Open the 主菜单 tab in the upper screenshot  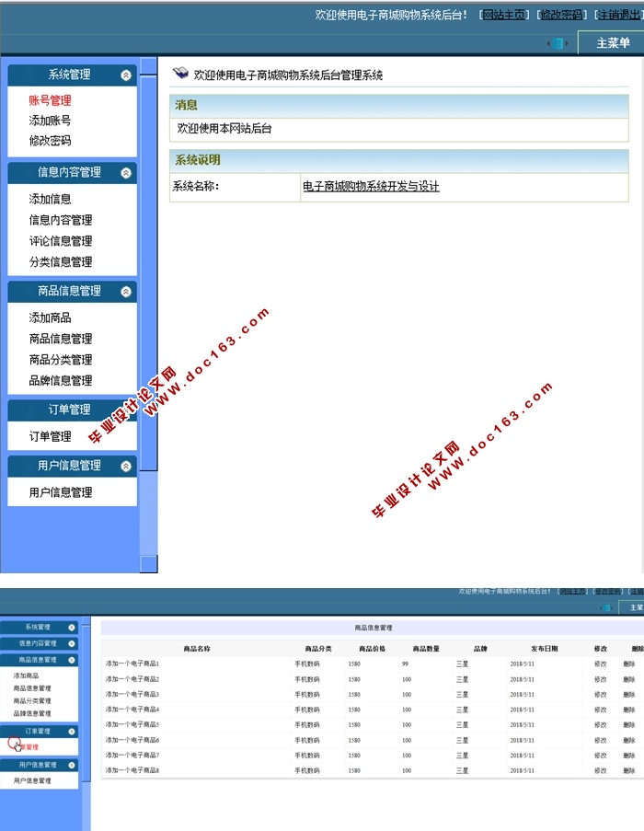coord(613,43)
